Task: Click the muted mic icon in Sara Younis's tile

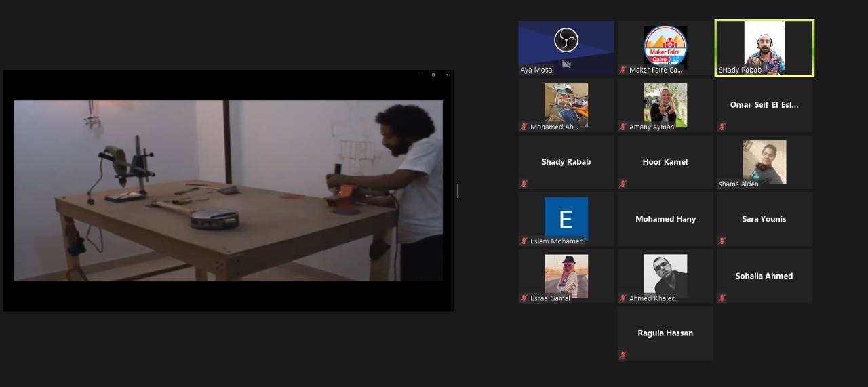Action: [722, 241]
